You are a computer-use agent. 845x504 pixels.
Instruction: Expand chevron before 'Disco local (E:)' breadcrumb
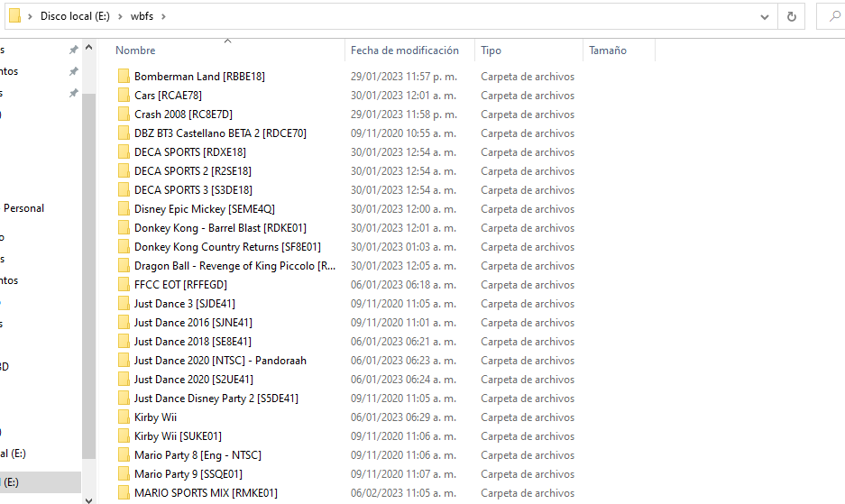tap(30, 17)
